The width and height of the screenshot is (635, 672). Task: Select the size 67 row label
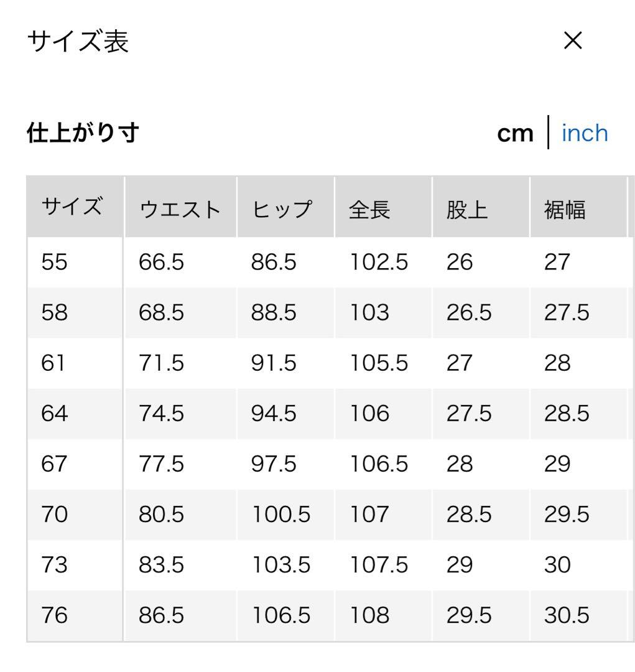54,464
